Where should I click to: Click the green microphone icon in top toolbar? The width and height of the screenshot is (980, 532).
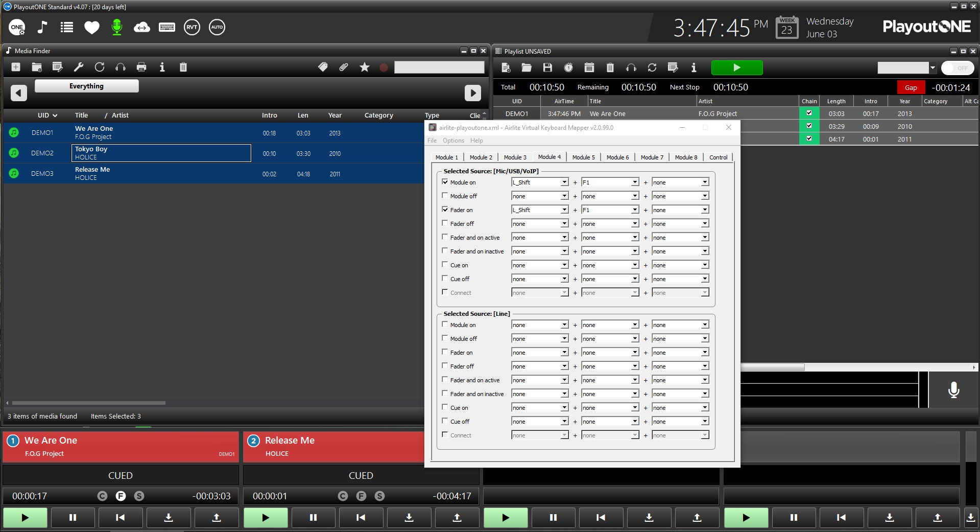[x=117, y=27]
